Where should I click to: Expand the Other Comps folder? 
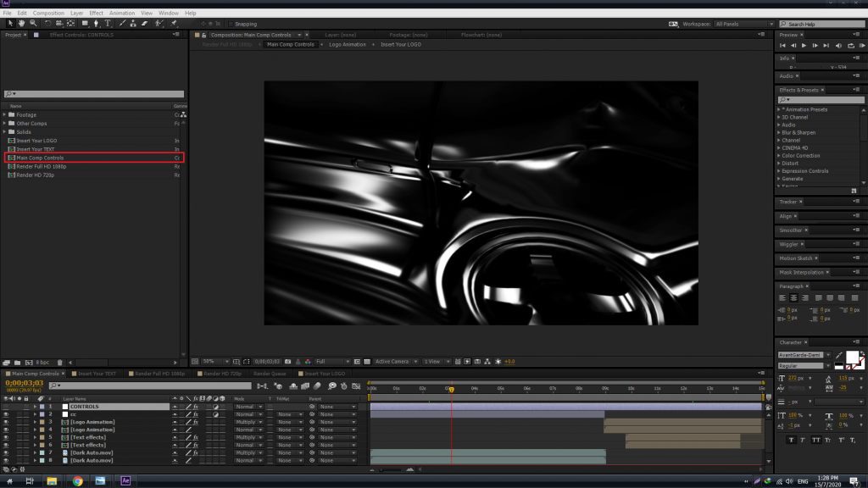click(x=4, y=124)
